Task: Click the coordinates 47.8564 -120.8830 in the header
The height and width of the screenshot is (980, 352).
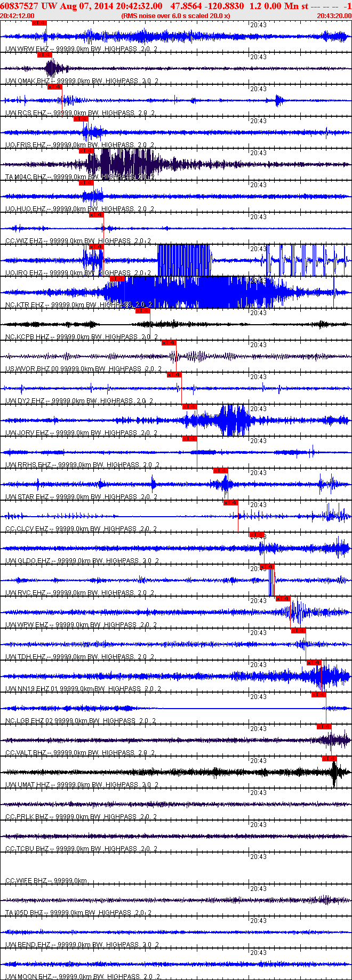Action: (x=207, y=6)
